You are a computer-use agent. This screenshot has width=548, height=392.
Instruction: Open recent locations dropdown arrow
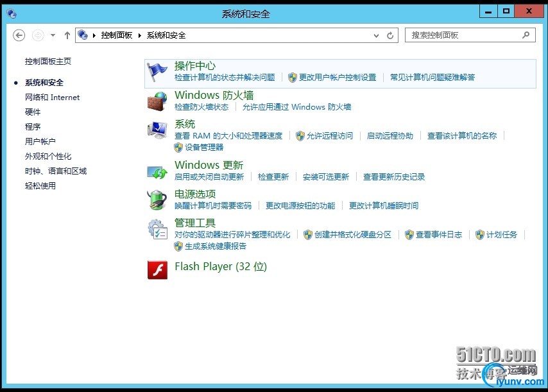(x=53, y=35)
